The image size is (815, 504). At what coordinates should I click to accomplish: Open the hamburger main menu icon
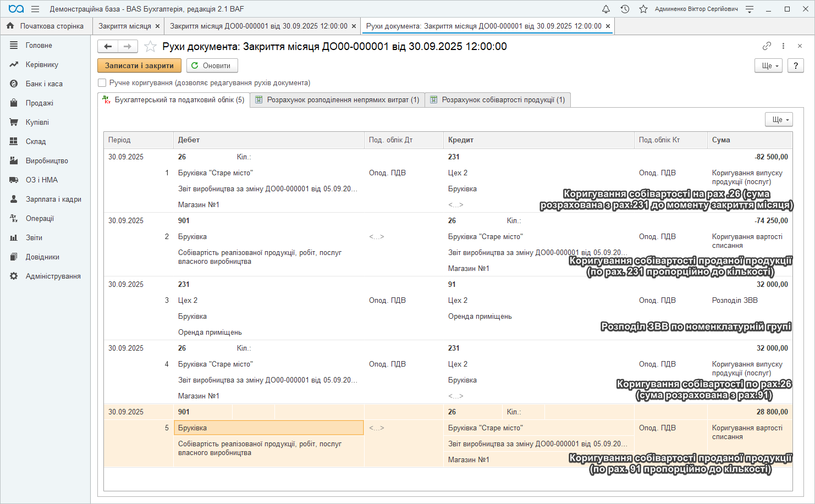(35, 9)
